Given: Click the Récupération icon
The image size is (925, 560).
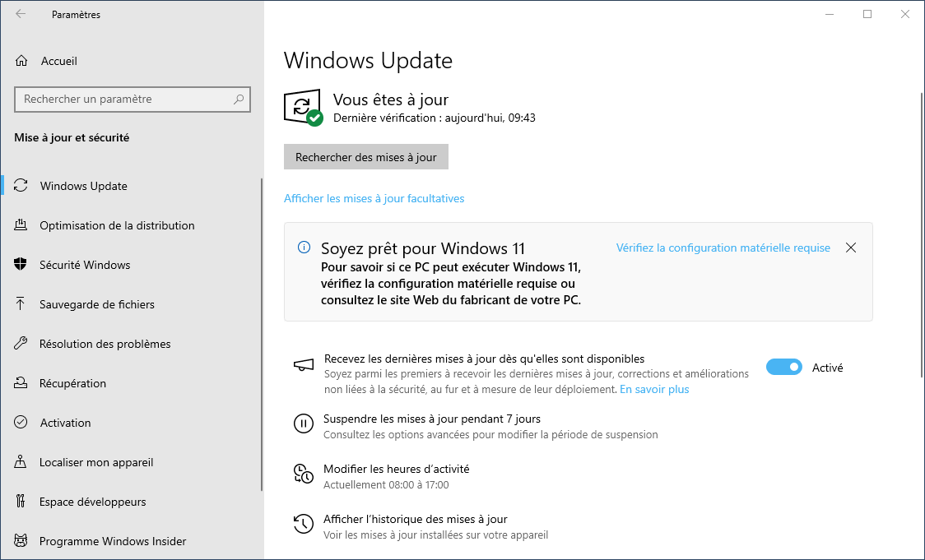Looking at the screenshot, I should pyautogui.click(x=21, y=383).
